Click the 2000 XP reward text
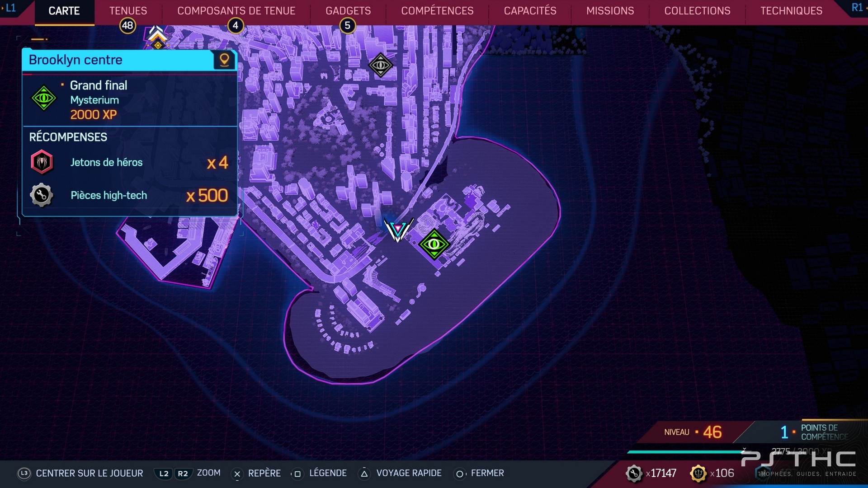 coord(94,115)
